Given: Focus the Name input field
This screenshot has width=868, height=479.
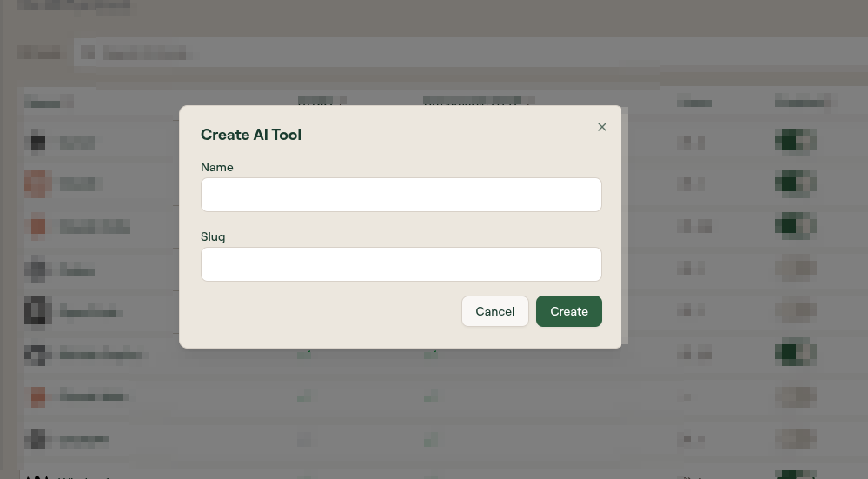Looking at the screenshot, I should [x=401, y=195].
